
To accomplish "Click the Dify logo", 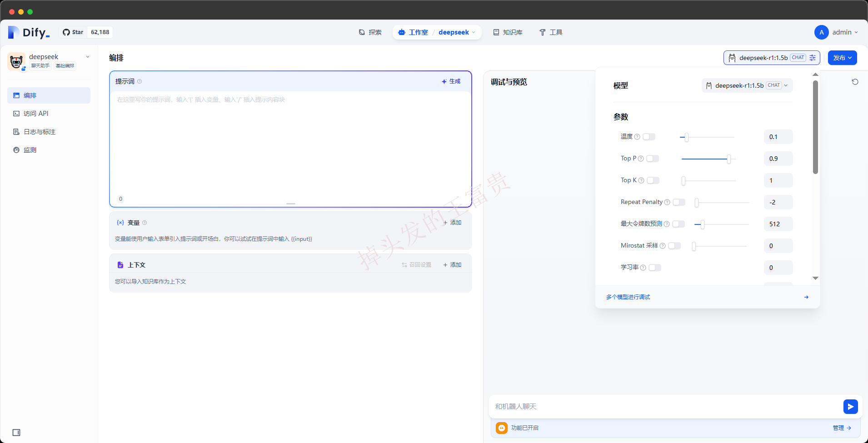I will tap(29, 32).
